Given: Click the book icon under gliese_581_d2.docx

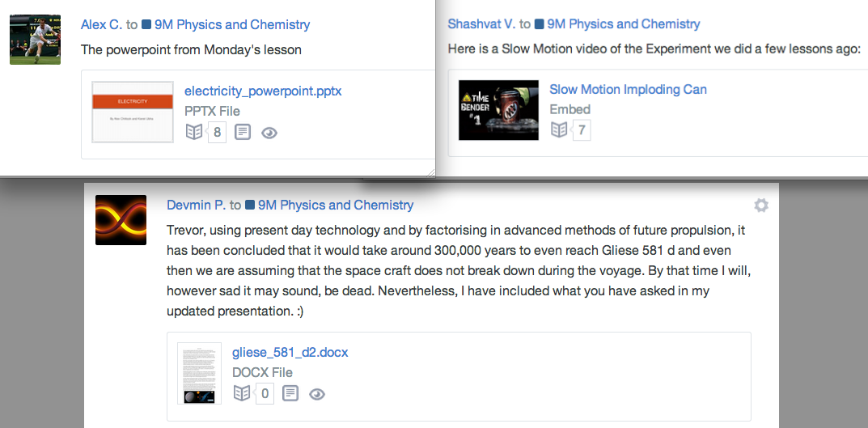Looking at the screenshot, I should pos(241,393).
